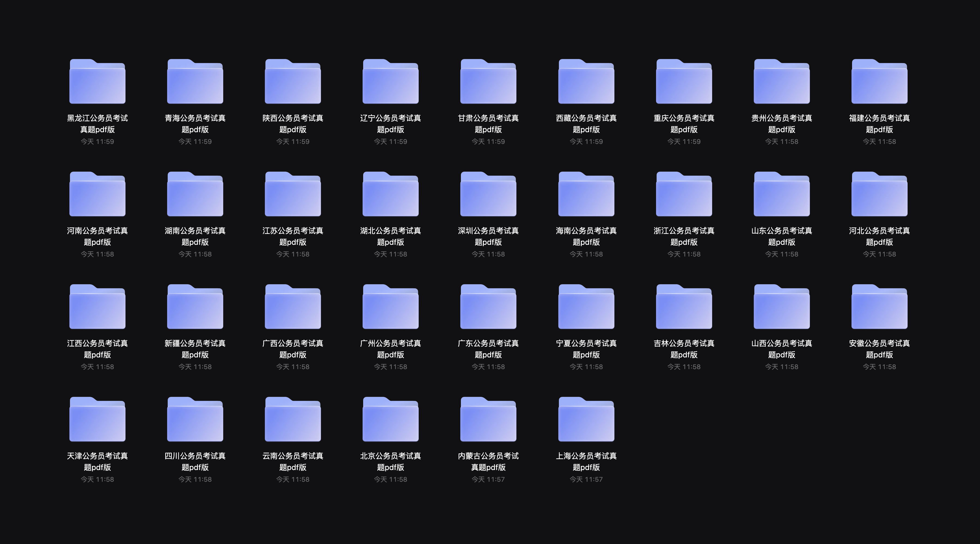Click the 西藏公务员考试真题pdf版 folder icon

click(586, 81)
